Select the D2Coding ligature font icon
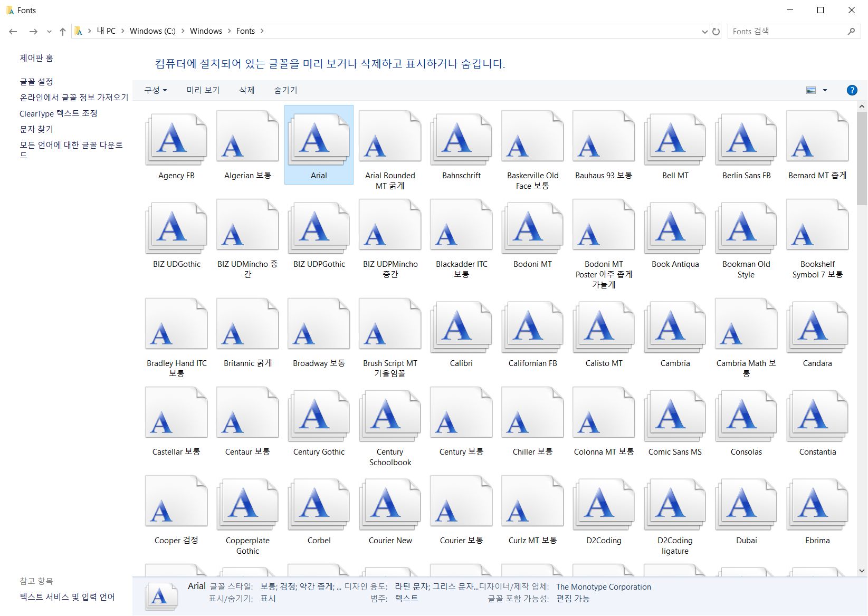 tap(675, 503)
